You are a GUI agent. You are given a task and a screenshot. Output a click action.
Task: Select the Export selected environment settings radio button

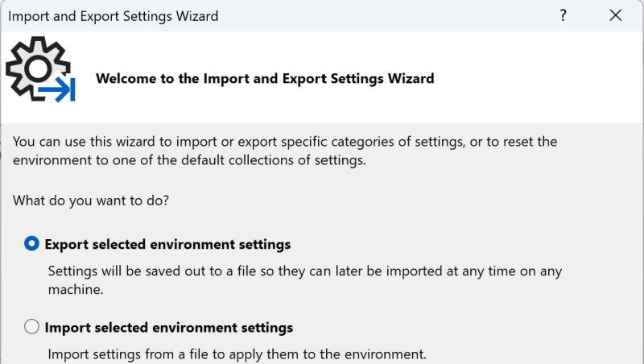point(32,243)
